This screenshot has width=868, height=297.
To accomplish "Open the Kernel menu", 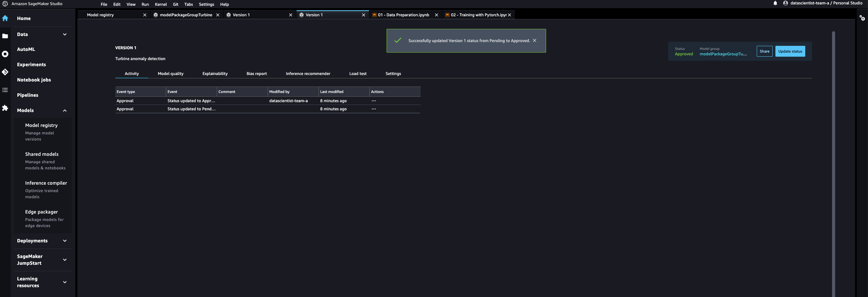I will click(x=161, y=4).
